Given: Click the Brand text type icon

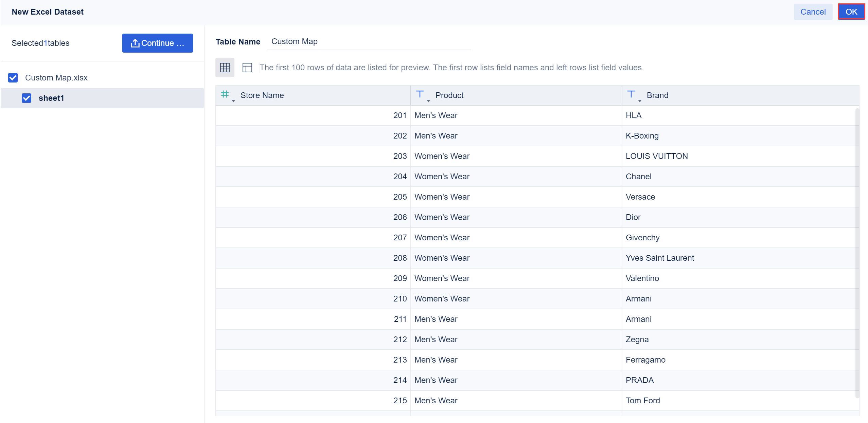Looking at the screenshot, I should (631, 94).
